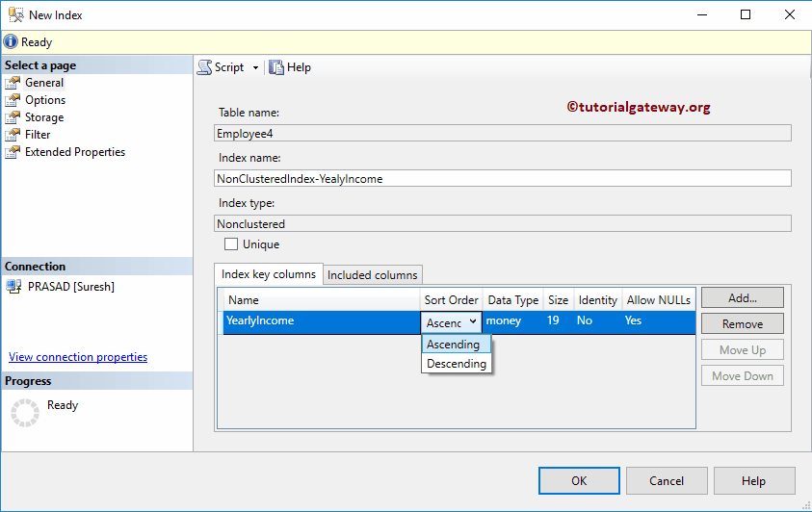Maximize the New Index window

(746, 14)
